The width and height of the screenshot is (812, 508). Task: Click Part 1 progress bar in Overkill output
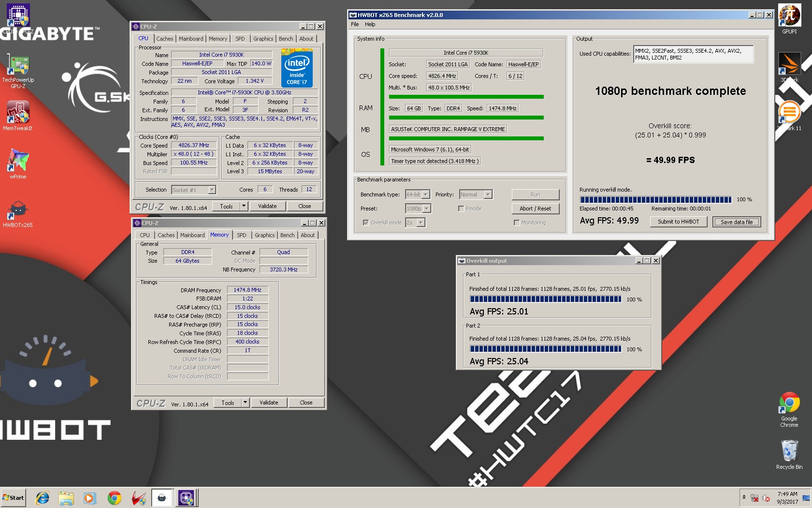[546, 299]
